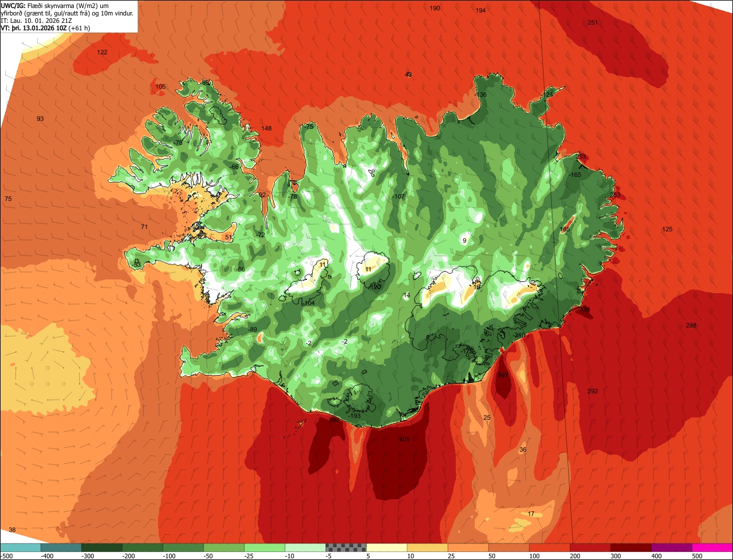Image resolution: width=733 pixels, height=560 pixels.
Task: Select the magenta 500 legend swatch
Action: point(712,547)
